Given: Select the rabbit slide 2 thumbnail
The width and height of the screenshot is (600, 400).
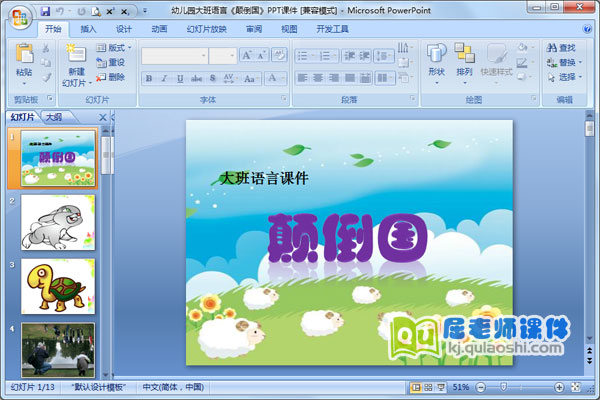Looking at the screenshot, I should [58, 222].
